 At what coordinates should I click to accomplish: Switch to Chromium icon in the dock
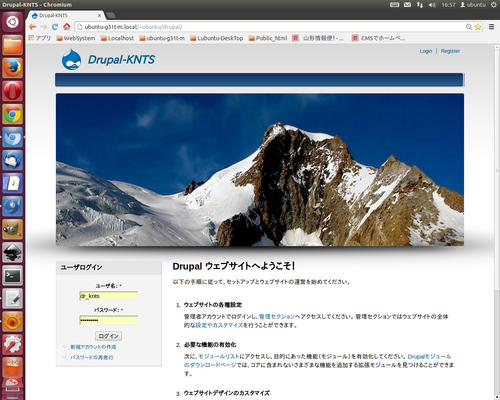12,137
